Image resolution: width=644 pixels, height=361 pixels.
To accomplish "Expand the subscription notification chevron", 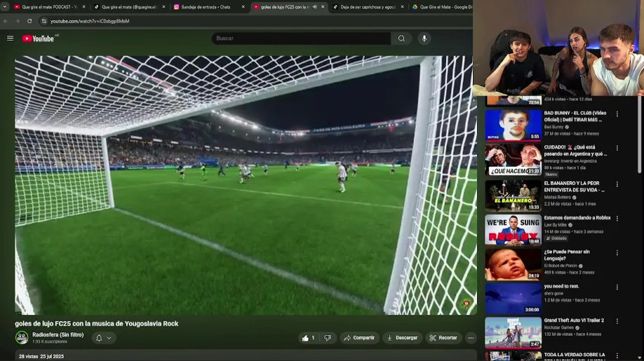I will pos(109,338).
